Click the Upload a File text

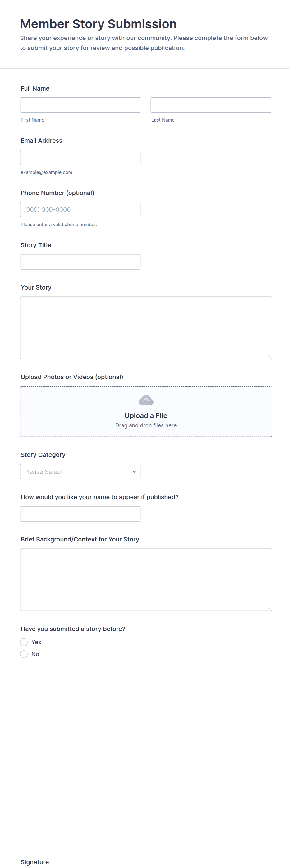click(146, 415)
